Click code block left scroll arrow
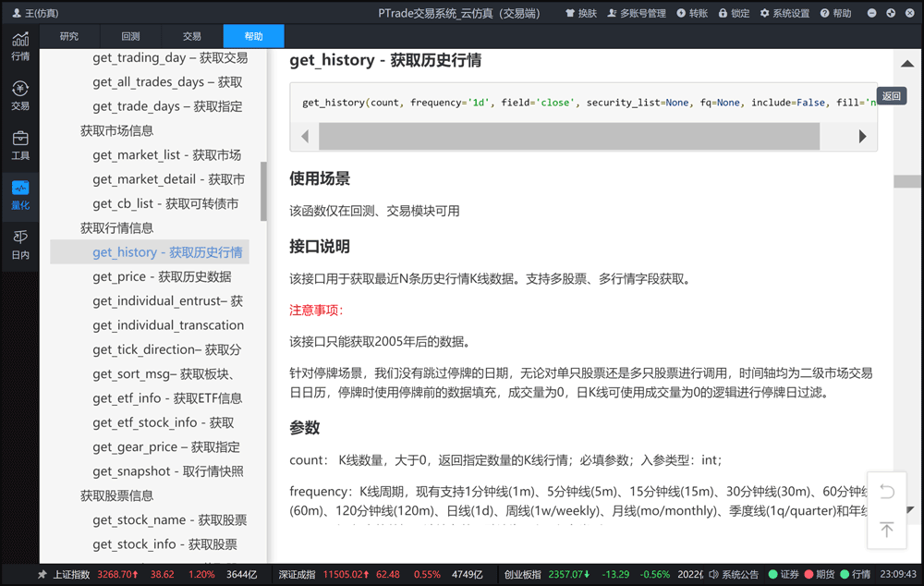The image size is (924, 586). (x=305, y=137)
